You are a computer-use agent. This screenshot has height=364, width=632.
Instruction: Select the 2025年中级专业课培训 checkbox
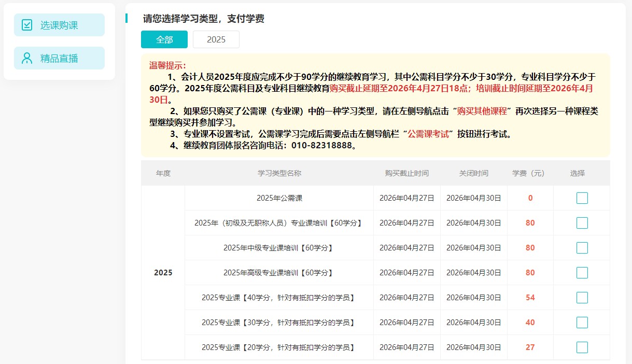click(582, 248)
